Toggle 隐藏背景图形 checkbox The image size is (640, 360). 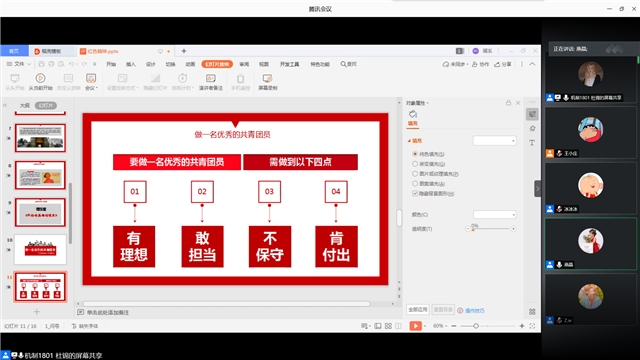point(415,193)
